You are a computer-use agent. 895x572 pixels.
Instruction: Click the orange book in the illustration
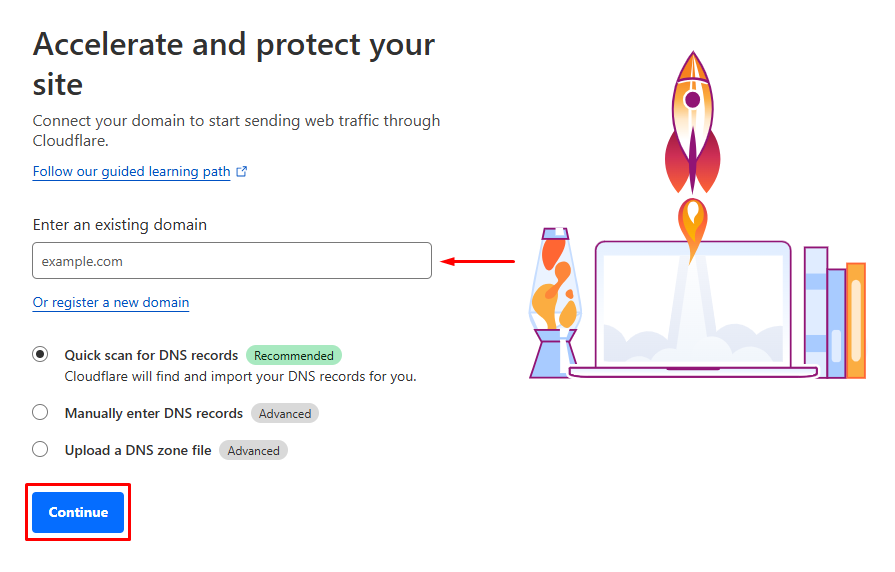pos(856,320)
